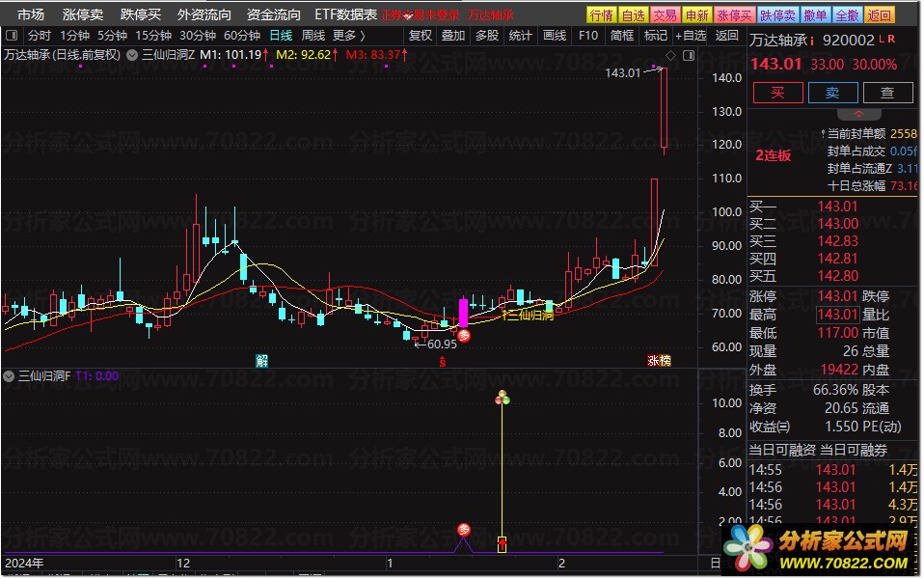Click the 2连板 label
Screen dimensions: 924x579
point(774,155)
